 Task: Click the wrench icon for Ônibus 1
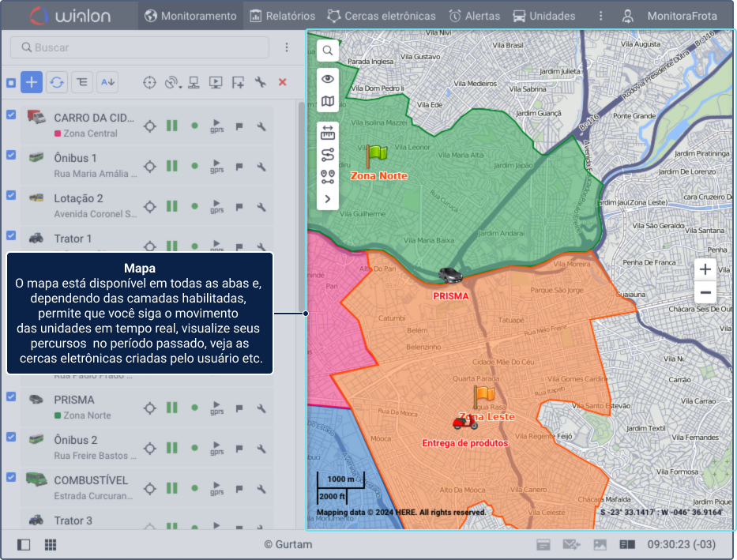261,167
